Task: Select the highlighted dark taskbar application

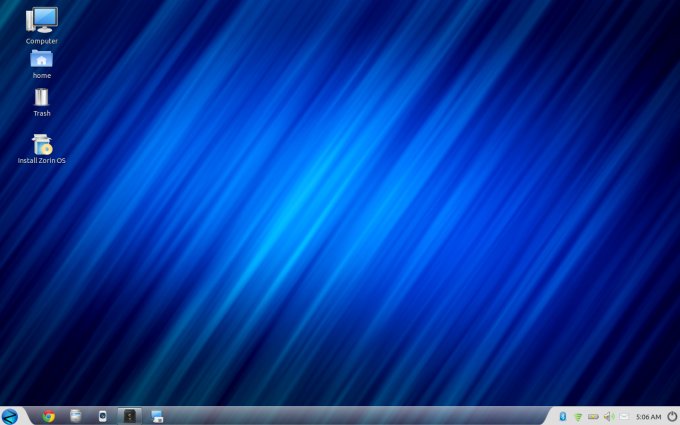Action: (x=130, y=416)
